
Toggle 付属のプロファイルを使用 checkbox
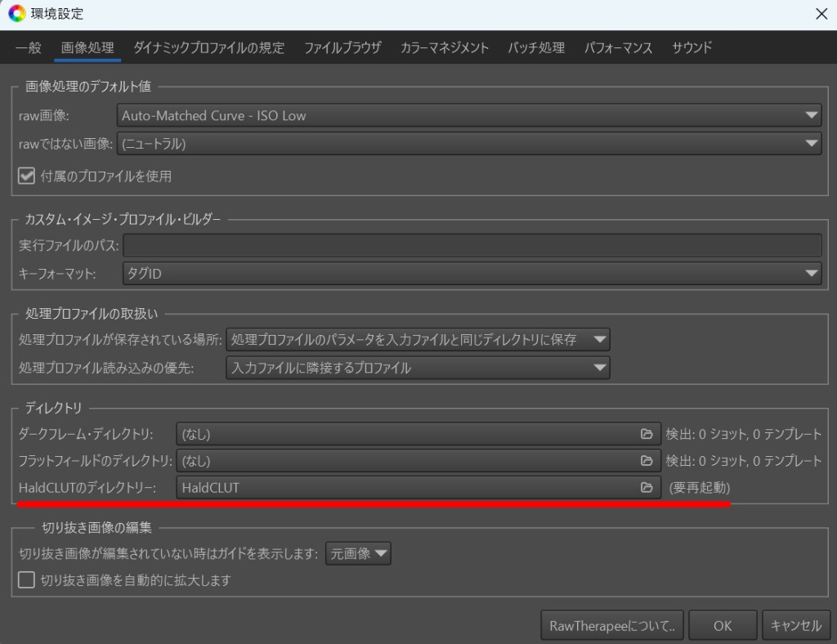click(x=26, y=176)
